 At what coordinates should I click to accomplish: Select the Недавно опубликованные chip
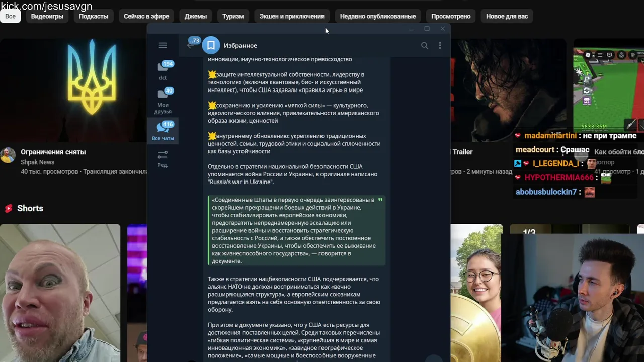click(x=378, y=16)
